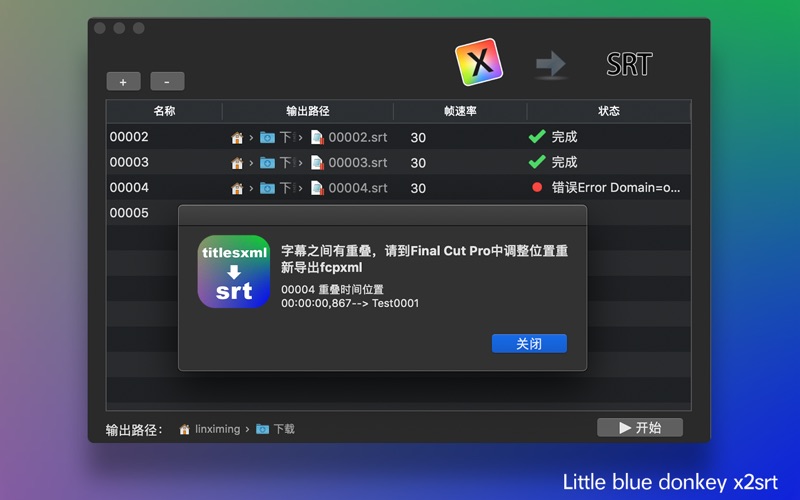Click the 完成 status in the 00002 row
The width and height of the screenshot is (800, 500).
564,137
